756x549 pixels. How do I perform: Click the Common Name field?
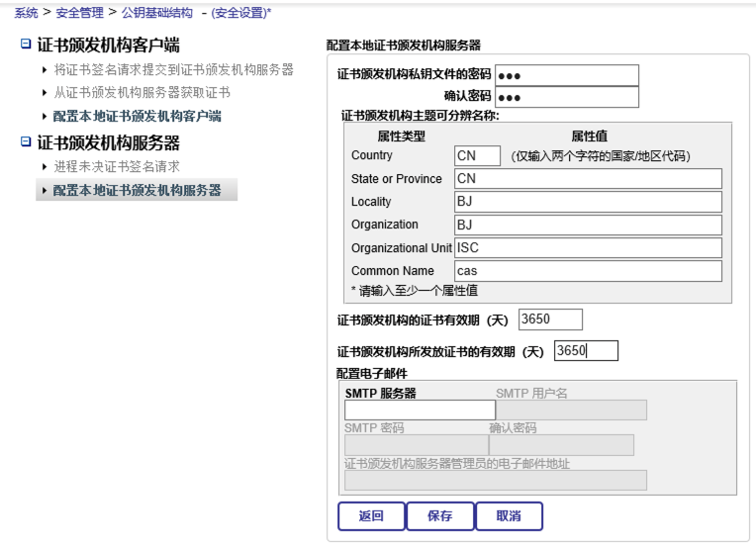coord(588,271)
